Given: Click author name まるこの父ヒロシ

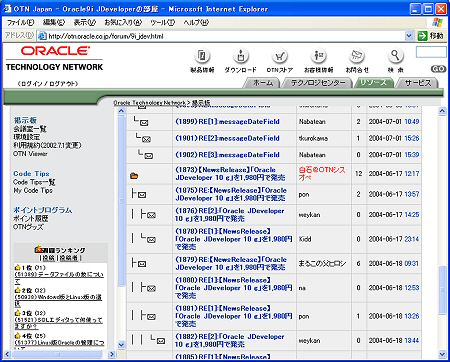Looking at the screenshot, I should pyautogui.click(x=322, y=264).
